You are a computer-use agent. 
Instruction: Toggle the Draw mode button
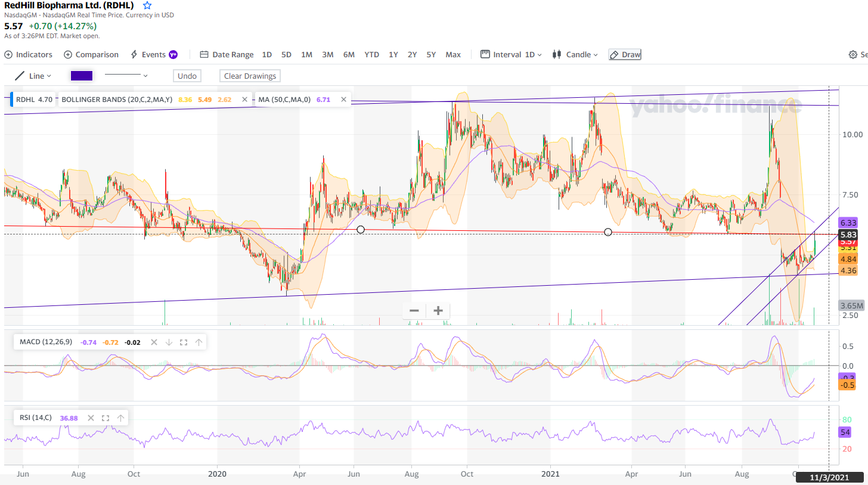(x=625, y=55)
